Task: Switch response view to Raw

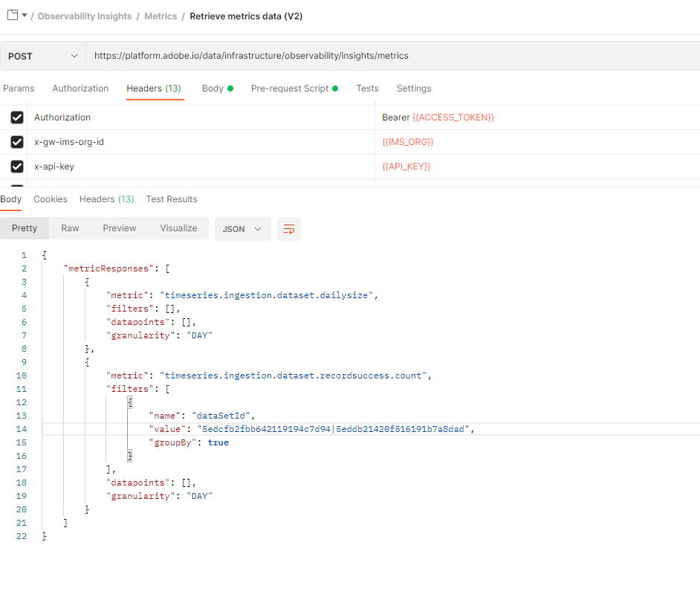Action: click(x=70, y=228)
